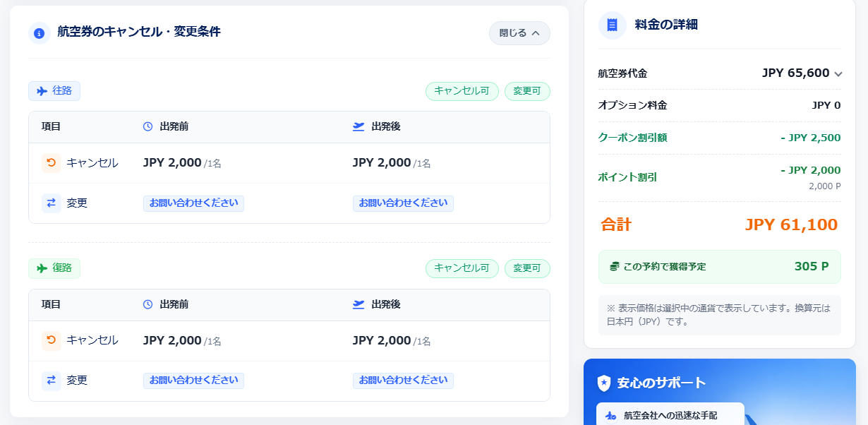
Task: Click the coins icon beside この予約で獲得予定
Action: tap(615, 267)
